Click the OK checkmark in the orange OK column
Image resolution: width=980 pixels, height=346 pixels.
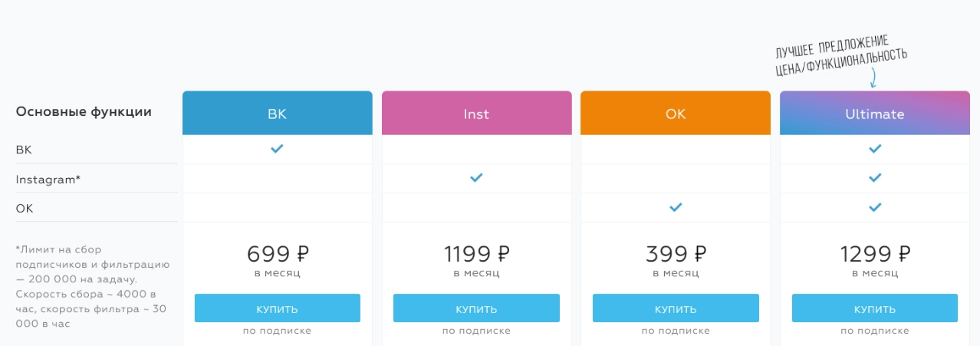click(x=676, y=207)
